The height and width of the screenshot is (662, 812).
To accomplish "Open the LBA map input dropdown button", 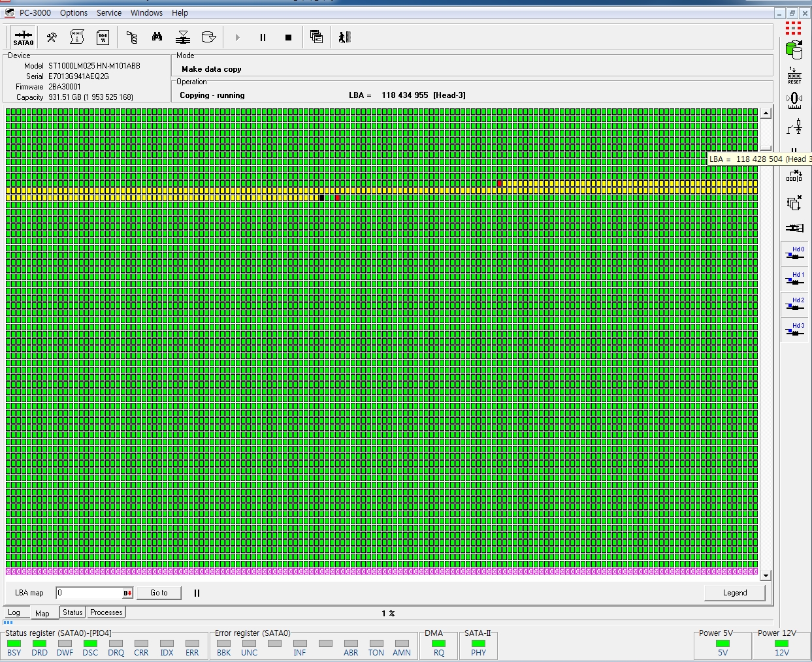I will (127, 593).
